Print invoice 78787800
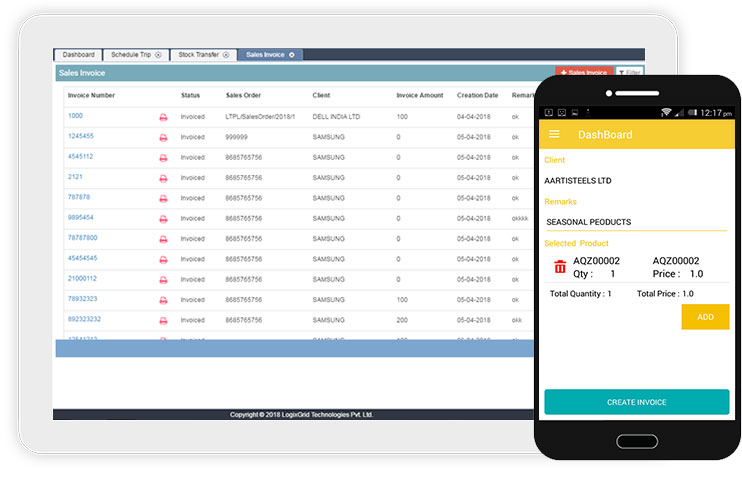Image resolution: width=742 pixels, height=478 pixels. pyautogui.click(x=163, y=239)
